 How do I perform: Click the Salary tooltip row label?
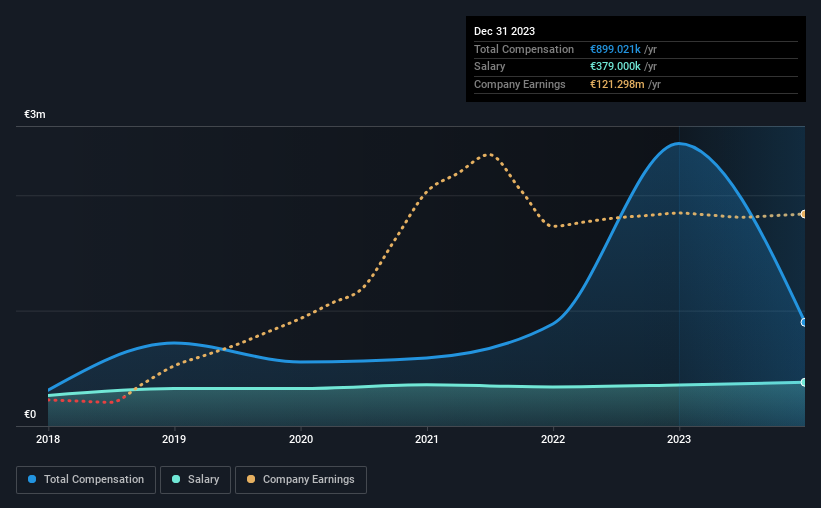(x=490, y=67)
